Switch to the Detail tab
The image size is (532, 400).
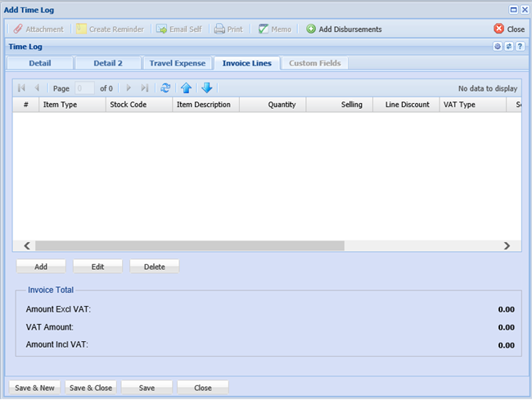[39, 63]
